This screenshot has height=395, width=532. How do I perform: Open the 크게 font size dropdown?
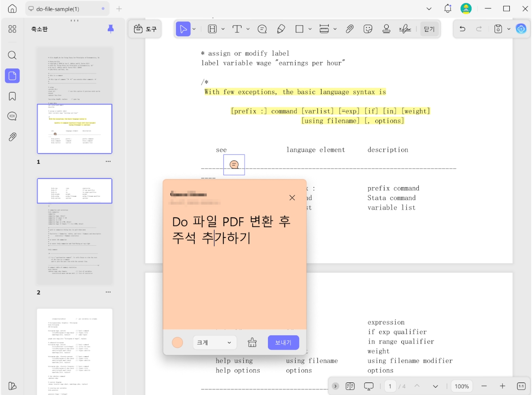point(214,342)
